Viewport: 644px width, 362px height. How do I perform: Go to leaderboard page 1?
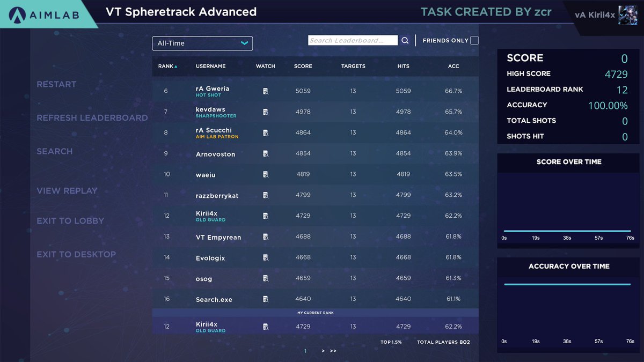coord(305,351)
